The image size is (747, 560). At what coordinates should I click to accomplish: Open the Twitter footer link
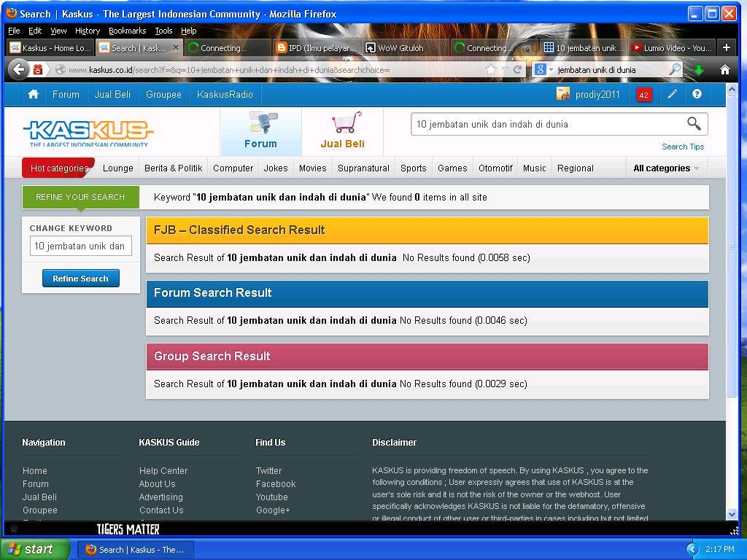[268, 470]
